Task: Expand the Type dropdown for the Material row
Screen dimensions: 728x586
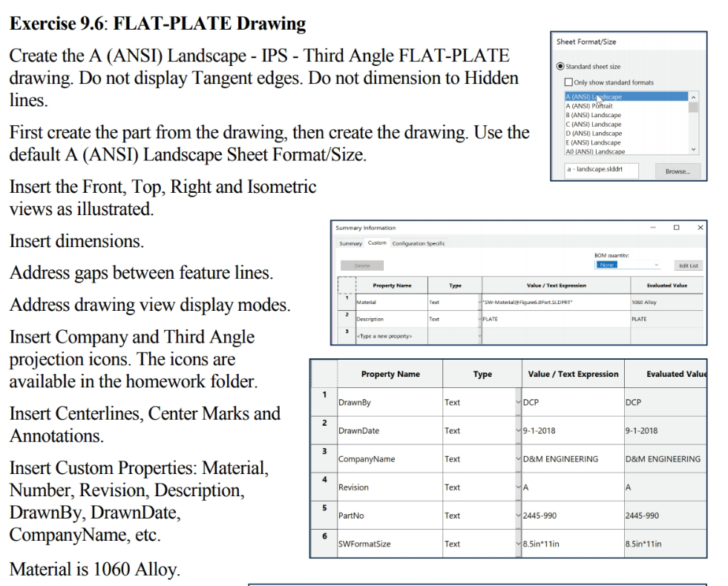Action: (x=480, y=301)
